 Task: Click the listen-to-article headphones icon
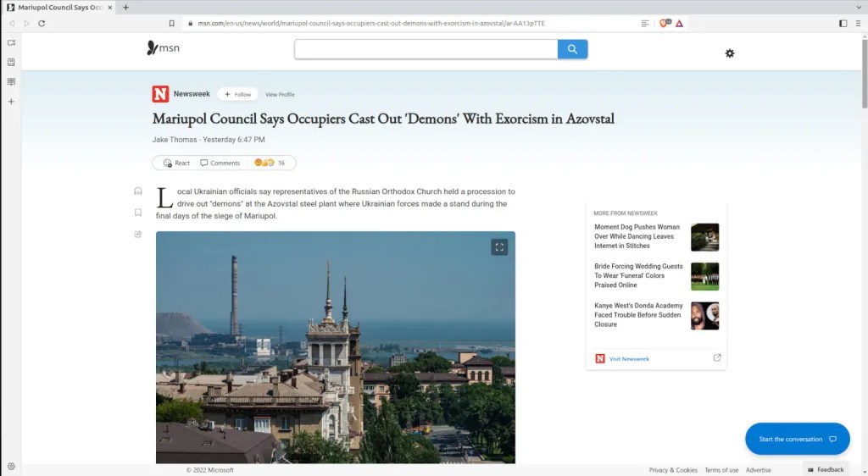pyautogui.click(x=138, y=191)
